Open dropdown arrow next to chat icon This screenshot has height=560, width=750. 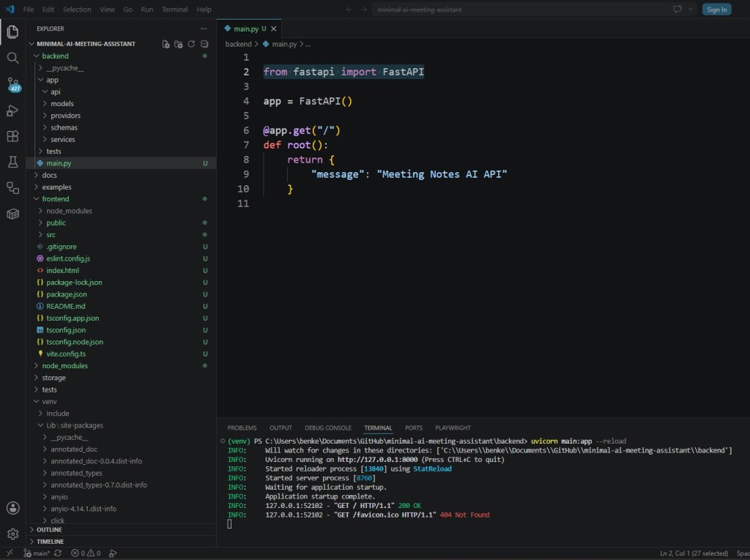tap(691, 10)
